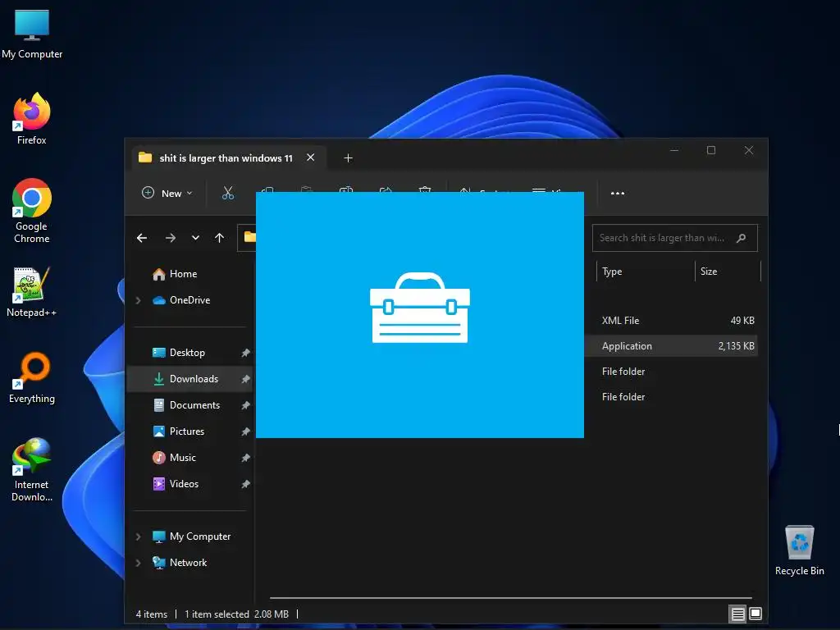
Task: Select OneDrive in navigation pane
Action: [181, 300]
